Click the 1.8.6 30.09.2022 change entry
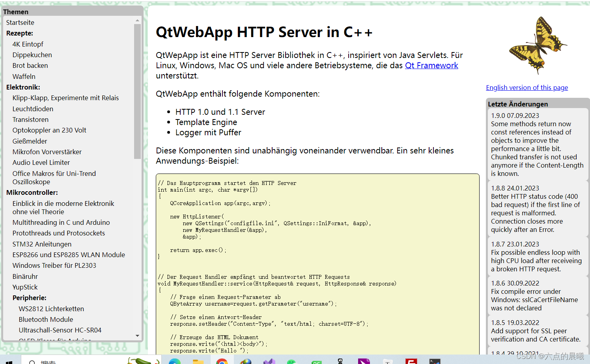 (537, 295)
